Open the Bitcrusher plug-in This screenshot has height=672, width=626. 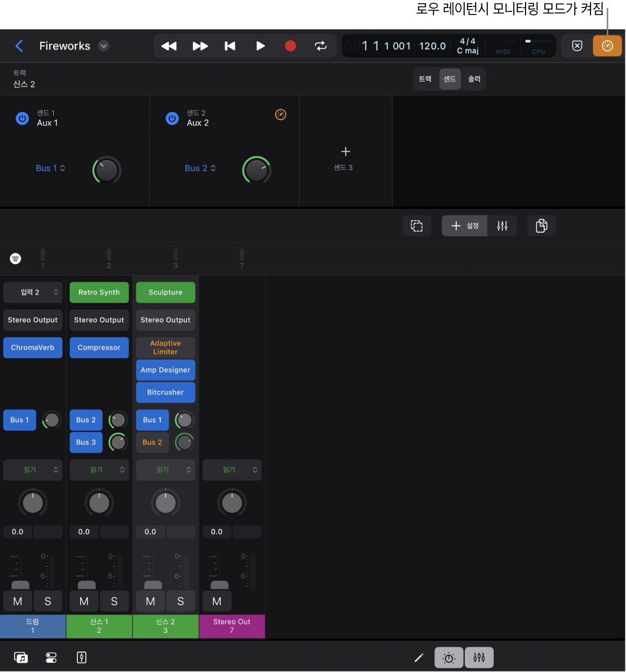click(166, 392)
